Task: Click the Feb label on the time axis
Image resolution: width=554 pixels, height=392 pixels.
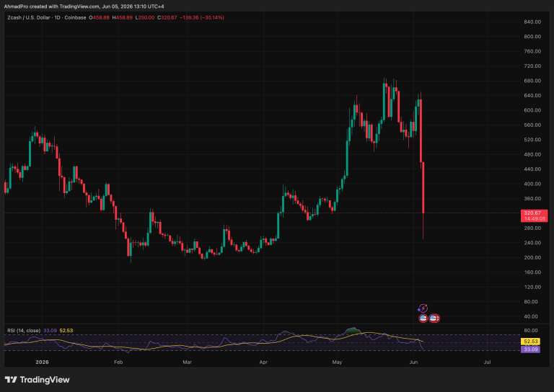Action: 118,362
